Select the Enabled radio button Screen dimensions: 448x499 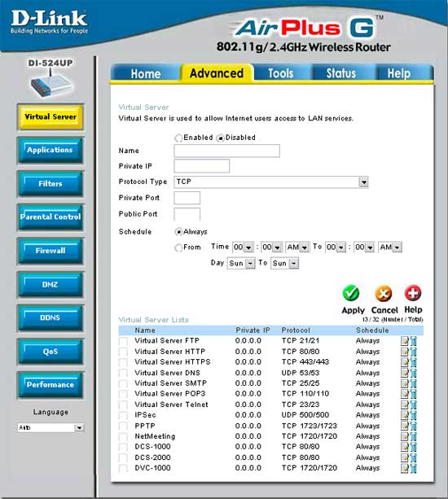click(x=178, y=138)
